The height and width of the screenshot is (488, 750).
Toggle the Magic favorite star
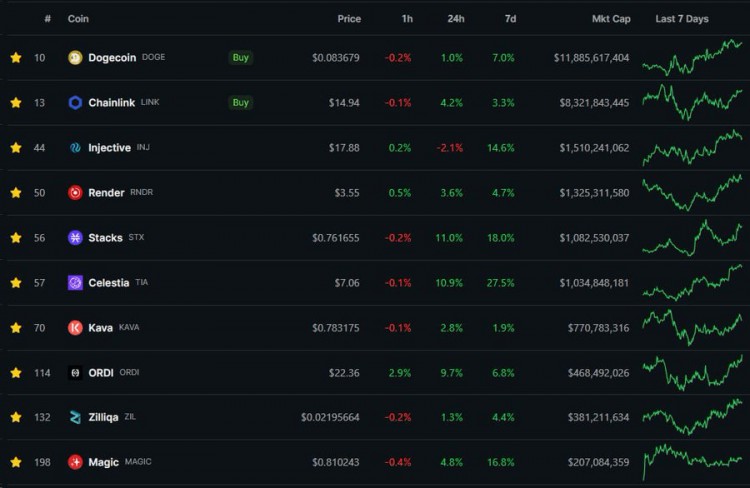[x=16, y=462]
